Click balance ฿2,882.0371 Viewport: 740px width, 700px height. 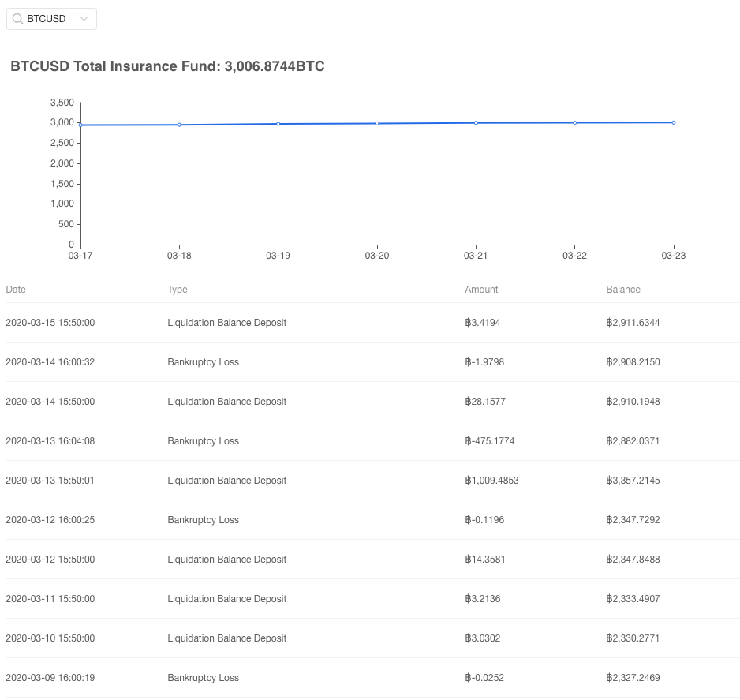pyautogui.click(x=633, y=441)
